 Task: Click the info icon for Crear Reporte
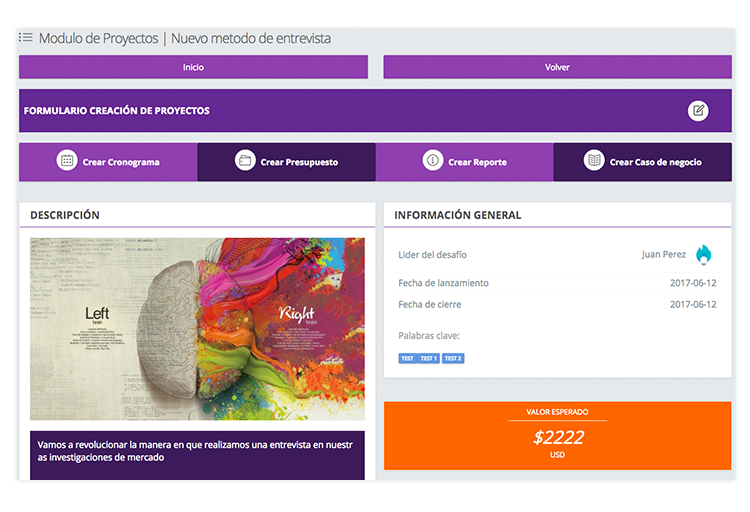point(432,161)
